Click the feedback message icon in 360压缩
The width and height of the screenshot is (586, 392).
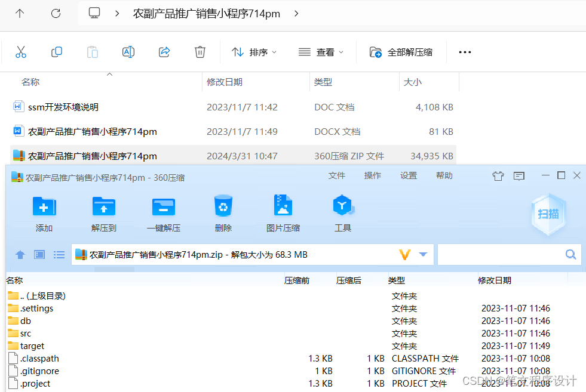point(519,176)
